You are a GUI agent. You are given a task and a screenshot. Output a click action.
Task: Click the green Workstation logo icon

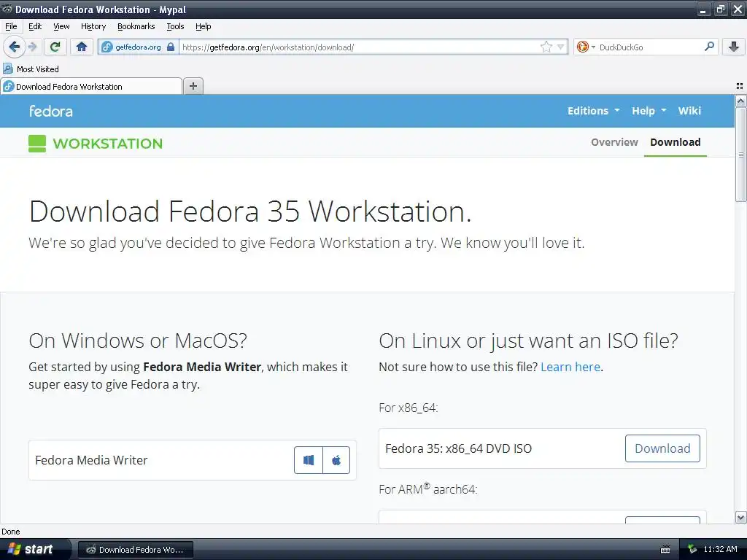coord(37,144)
